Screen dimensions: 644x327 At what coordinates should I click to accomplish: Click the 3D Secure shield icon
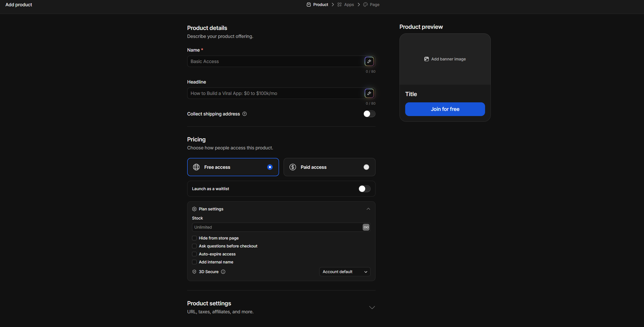coord(194,272)
